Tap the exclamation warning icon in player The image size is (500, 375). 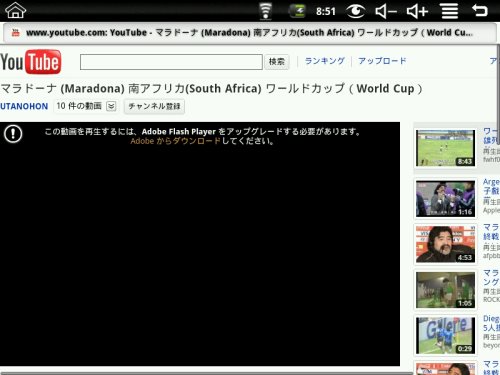(x=13, y=134)
